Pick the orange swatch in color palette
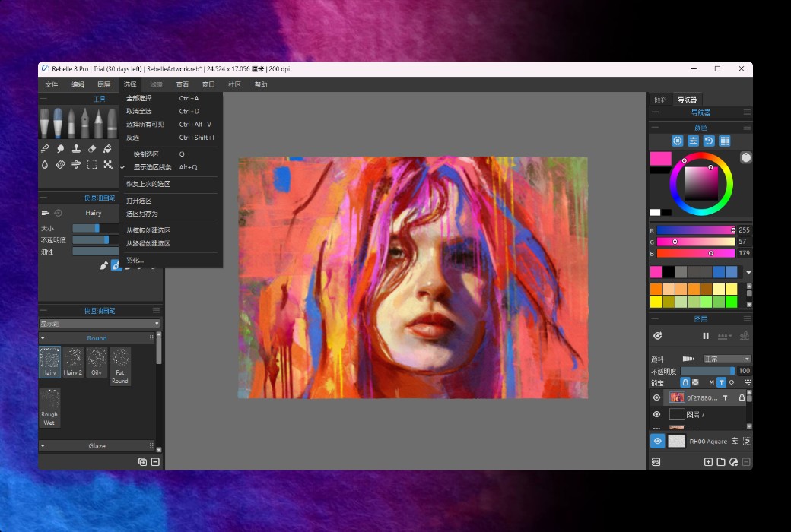The width and height of the screenshot is (791, 532). (x=656, y=289)
